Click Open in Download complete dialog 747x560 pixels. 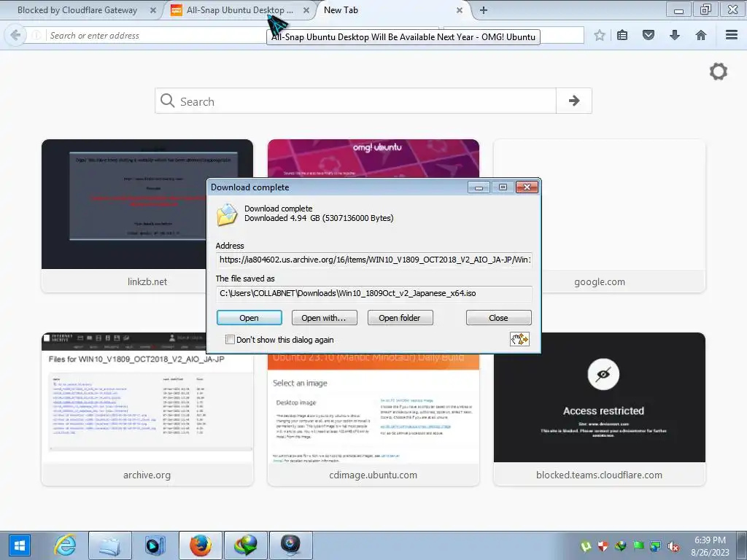pyautogui.click(x=249, y=318)
